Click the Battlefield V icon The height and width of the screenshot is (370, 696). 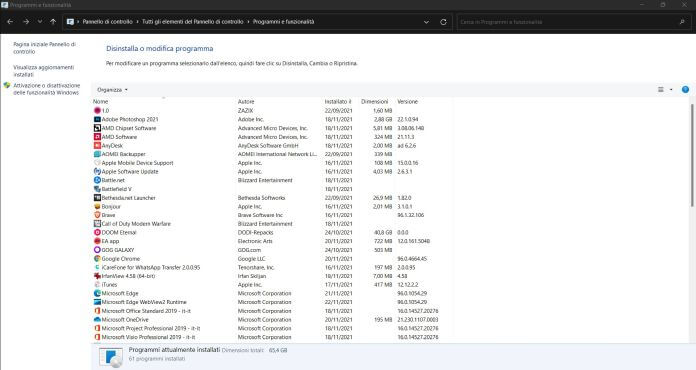coord(97,189)
